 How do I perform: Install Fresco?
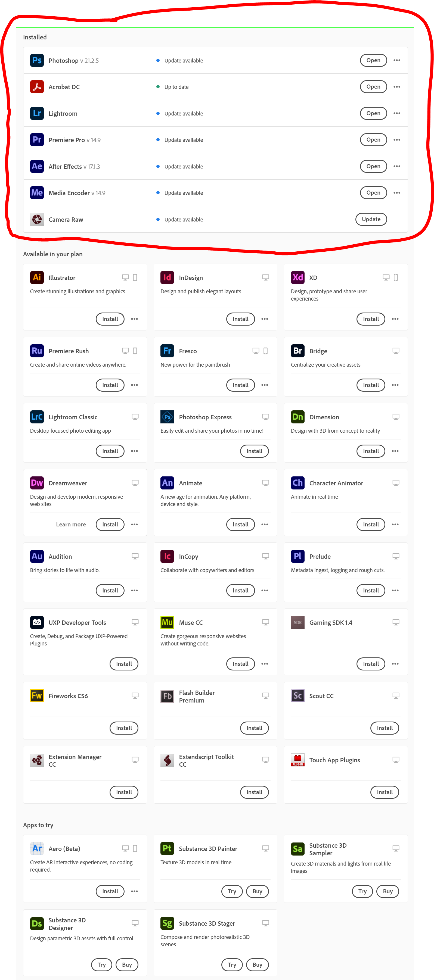click(241, 385)
